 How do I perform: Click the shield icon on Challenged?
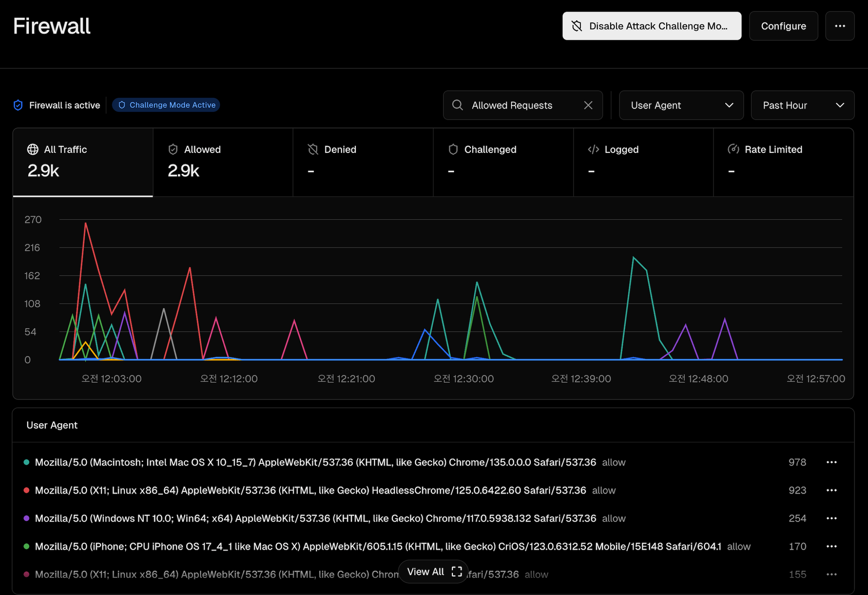click(x=453, y=149)
